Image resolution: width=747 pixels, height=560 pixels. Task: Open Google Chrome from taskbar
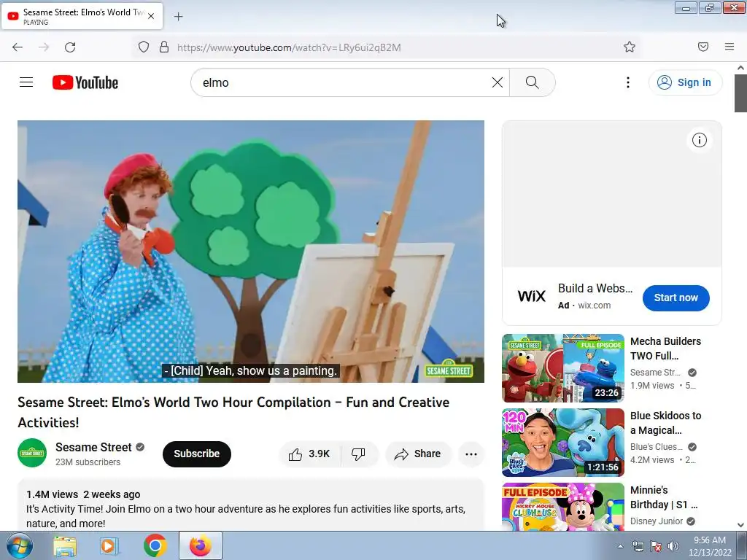point(155,545)
